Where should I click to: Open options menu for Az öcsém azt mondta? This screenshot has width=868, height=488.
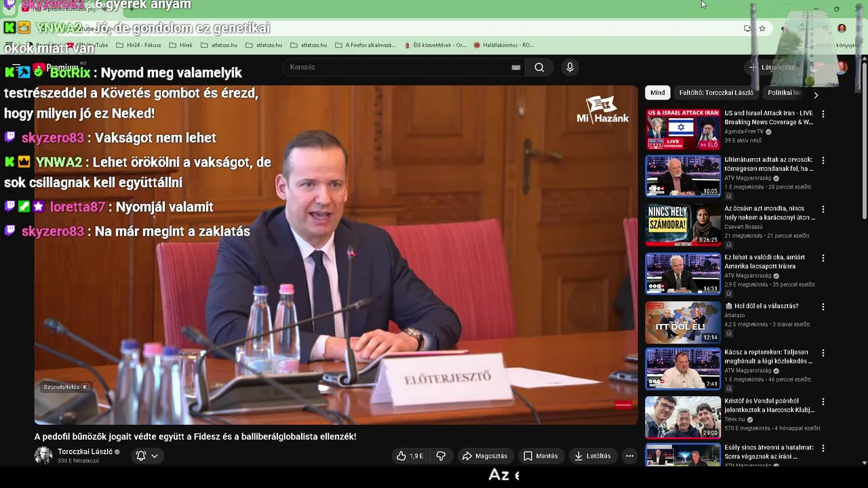[823, 209]
